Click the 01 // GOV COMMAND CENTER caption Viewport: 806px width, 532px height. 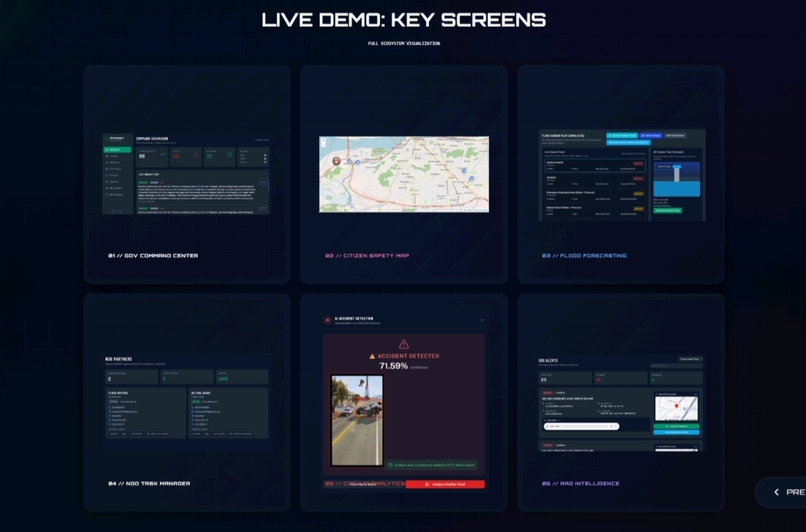[153, 255]
